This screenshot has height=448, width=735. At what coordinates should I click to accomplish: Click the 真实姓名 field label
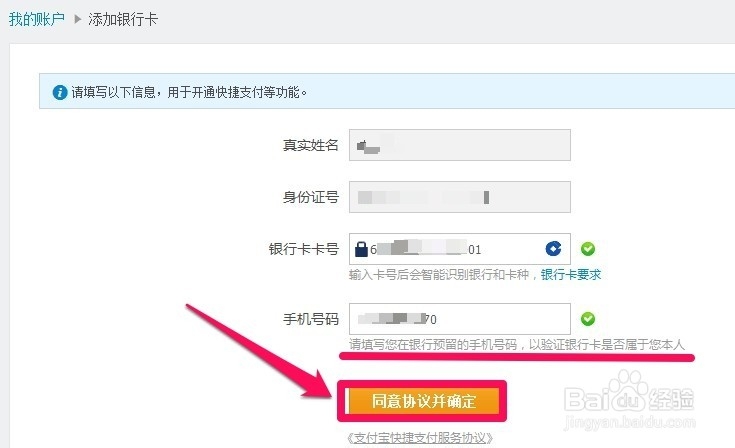pyautogui.click(x=310, y=145)
